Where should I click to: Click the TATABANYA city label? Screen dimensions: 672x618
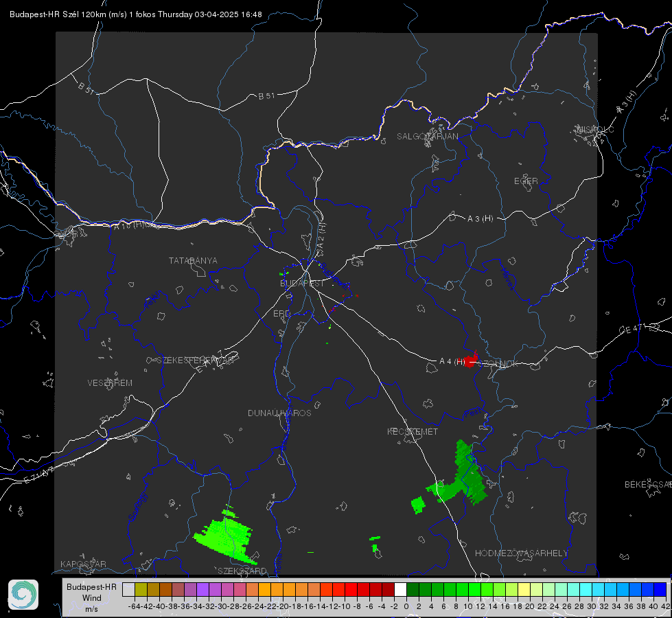tap(193, 261)
